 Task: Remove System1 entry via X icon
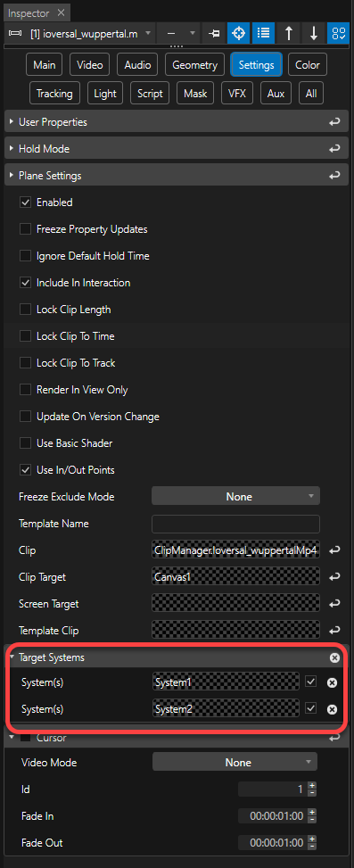pos(332,682)
